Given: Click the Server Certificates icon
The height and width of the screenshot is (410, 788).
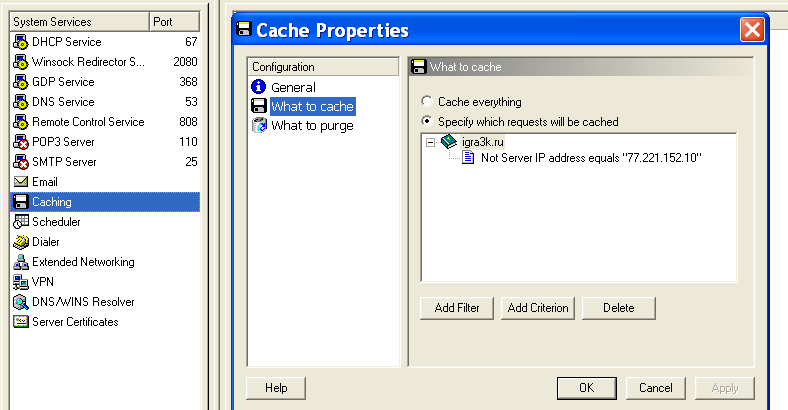Looking at the screenshot, I should click(21, 322).
